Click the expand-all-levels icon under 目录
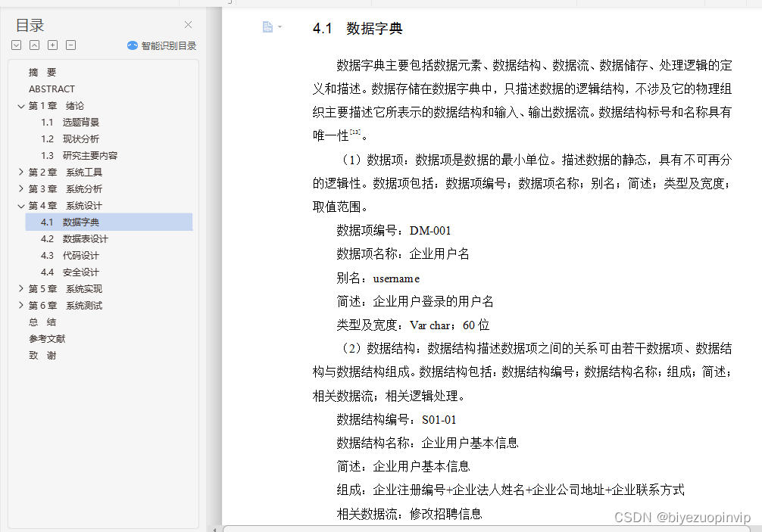This screenshot has height=532, width=762. (17, 45)
